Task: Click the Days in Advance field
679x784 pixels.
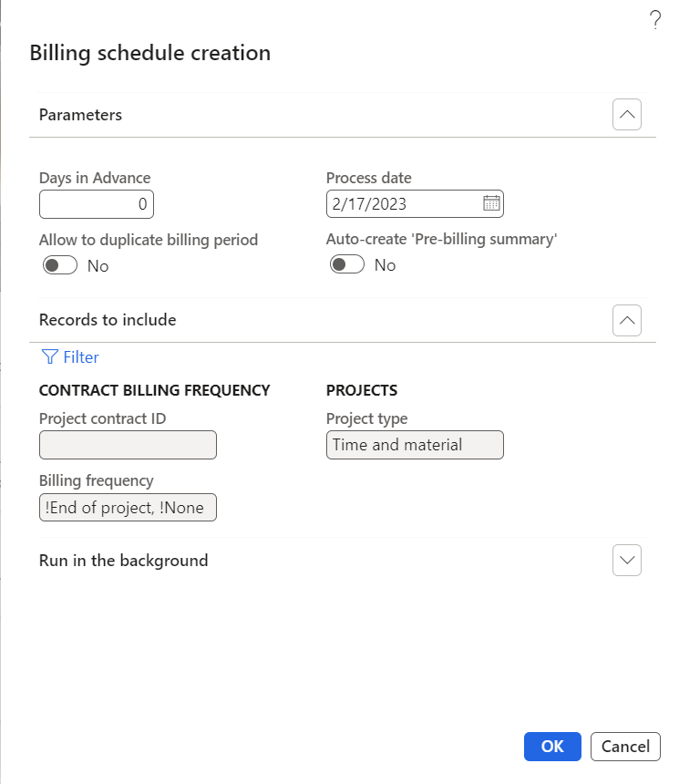Action: pyautogui.click(x=97, y=204)
